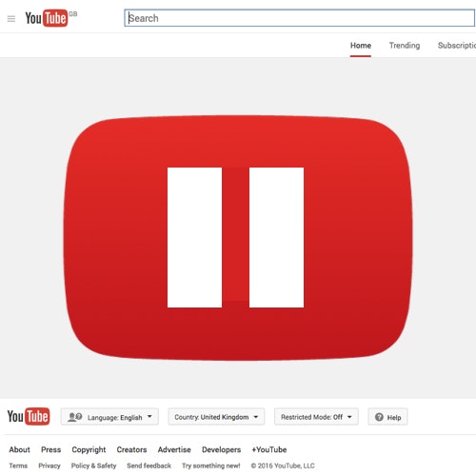Viewport: 476px width, 476px height.
Task: Expand the Restricted Mode: Off dropdown
Action: (x=316, y=417)
